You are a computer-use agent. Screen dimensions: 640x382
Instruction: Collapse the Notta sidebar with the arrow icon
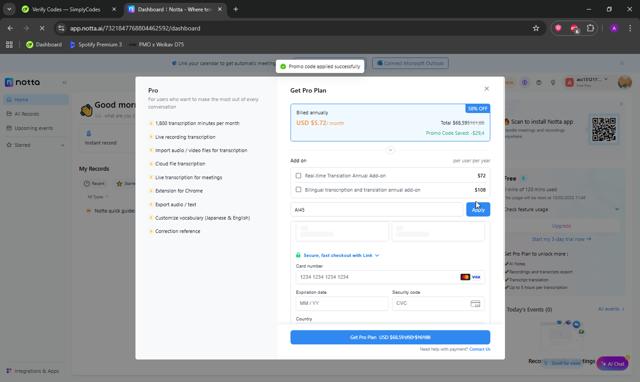coord(64,82)
